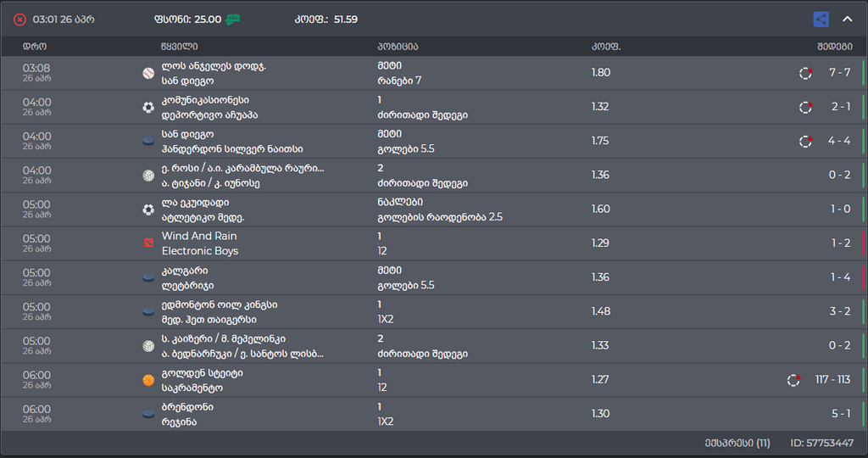The height and width of the screenshot is (458, 868).
Task: Click the green FREE bet badge
Action: (x=232, y=20)
